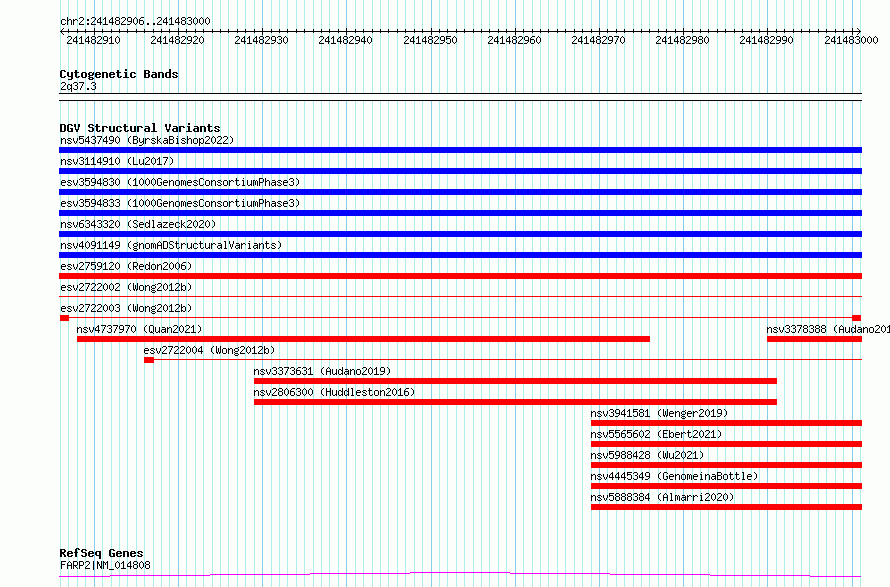Open the RefSeq Genes track title
This screenshot has height=587, width=890.
(101, 554)
